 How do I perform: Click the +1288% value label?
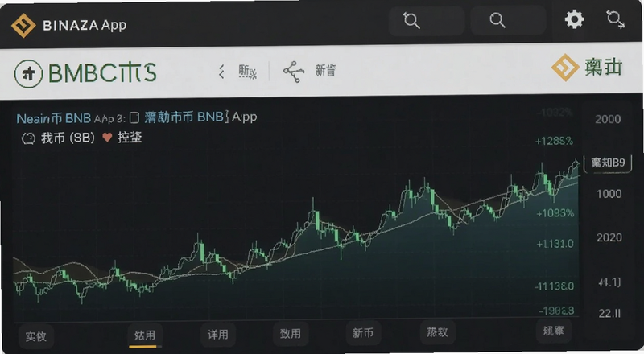coord(554,142)
